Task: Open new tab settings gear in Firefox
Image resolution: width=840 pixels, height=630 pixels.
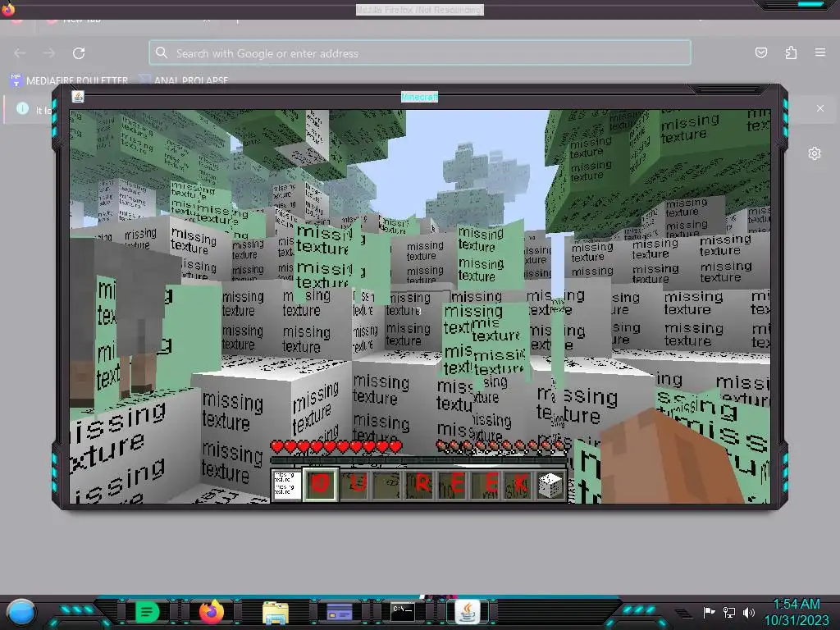Action: pos(815,153)
